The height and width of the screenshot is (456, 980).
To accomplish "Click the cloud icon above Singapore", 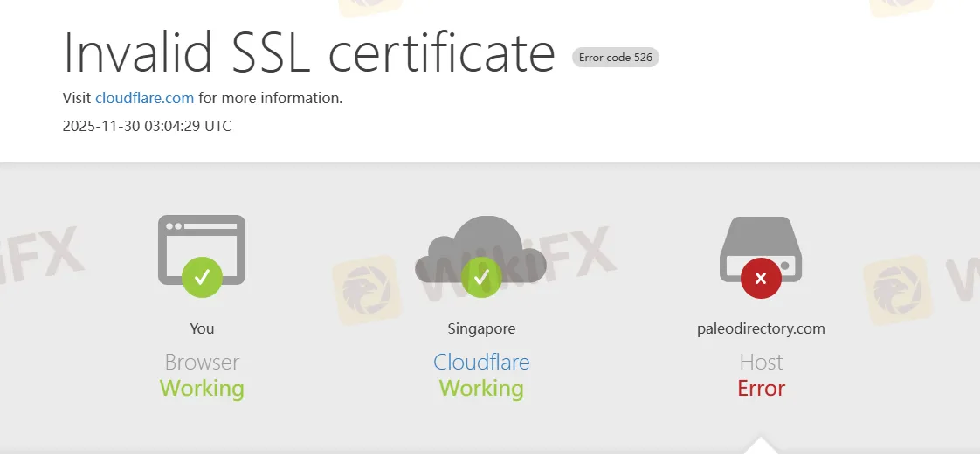I will coord(480,249).
